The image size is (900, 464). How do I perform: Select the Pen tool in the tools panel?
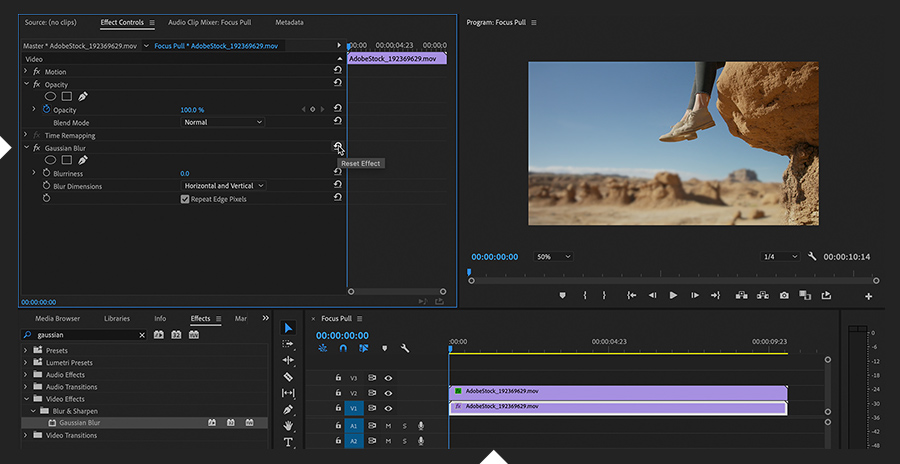tap(288, 409)
